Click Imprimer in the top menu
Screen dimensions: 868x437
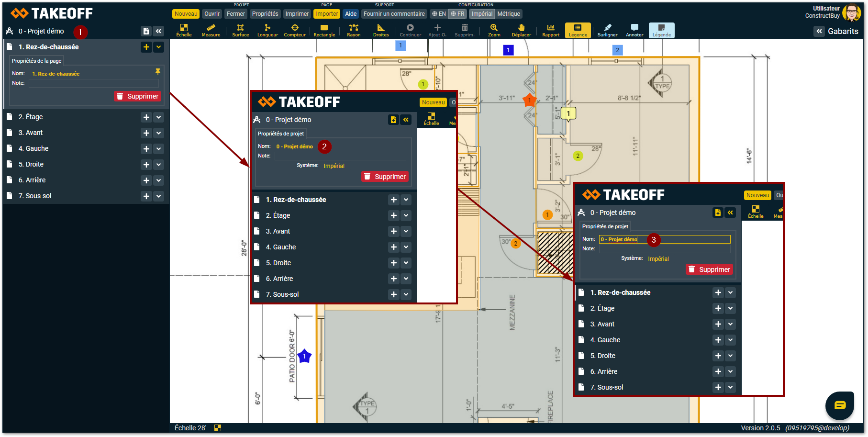pyautogui.click(x=297, y=14)
